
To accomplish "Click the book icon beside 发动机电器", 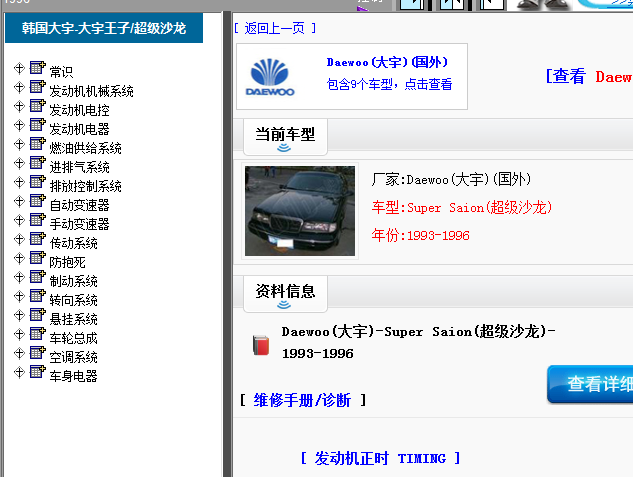I will [38, 124].
